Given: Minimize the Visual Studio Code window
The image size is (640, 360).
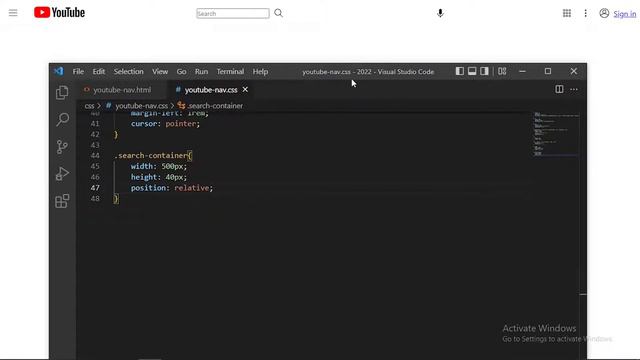Looking at the screenshot, I should click(x=522, y=71).
